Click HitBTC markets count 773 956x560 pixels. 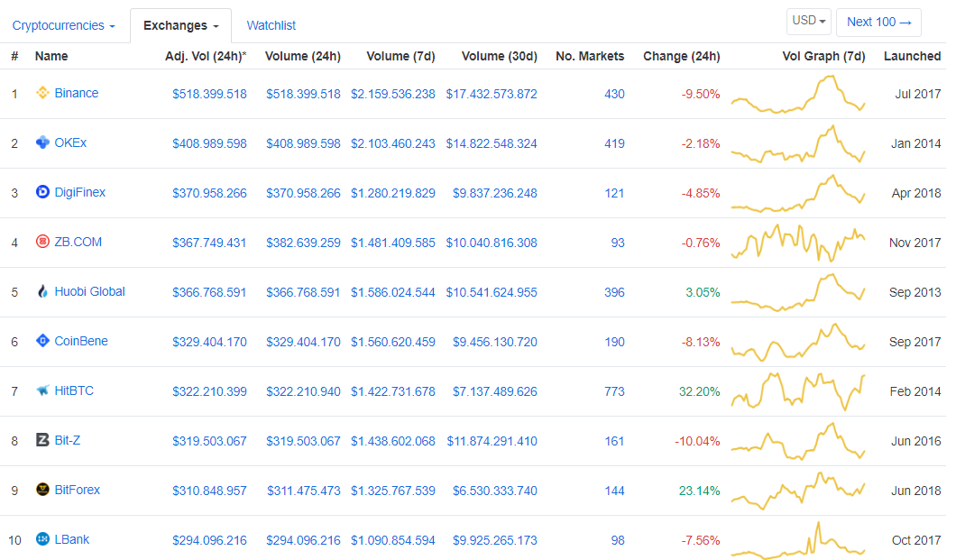[614, 391]
